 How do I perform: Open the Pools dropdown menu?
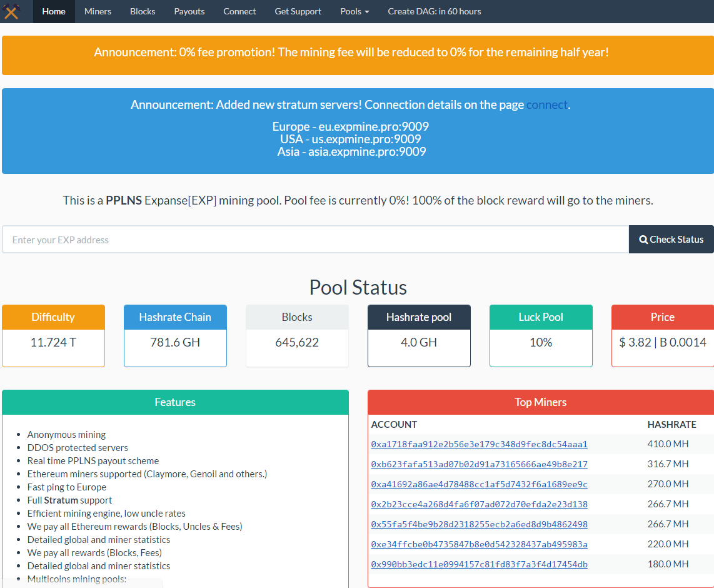coord(354,11)
